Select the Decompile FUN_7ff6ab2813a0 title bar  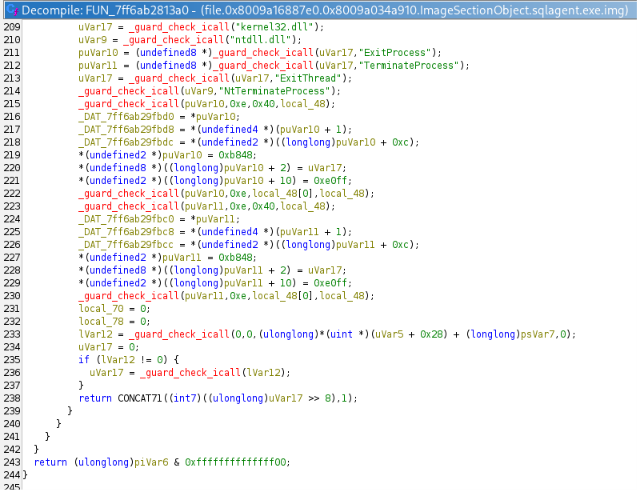(320, 10)
